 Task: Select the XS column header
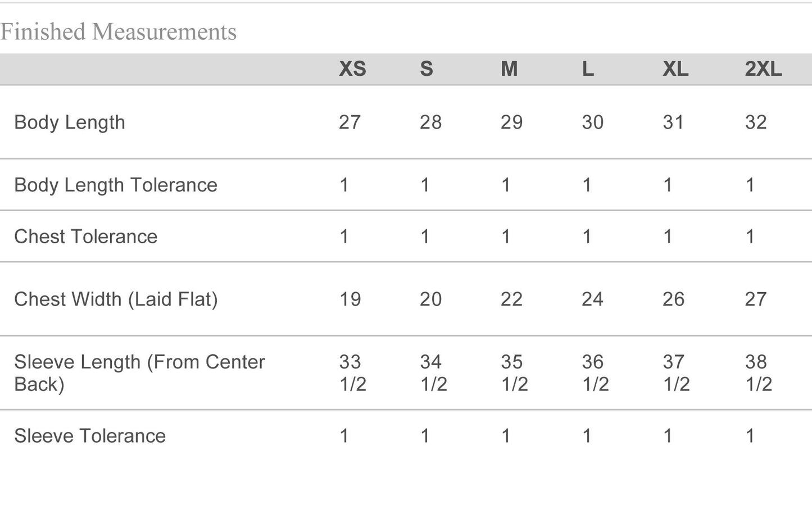pos(352,69)
